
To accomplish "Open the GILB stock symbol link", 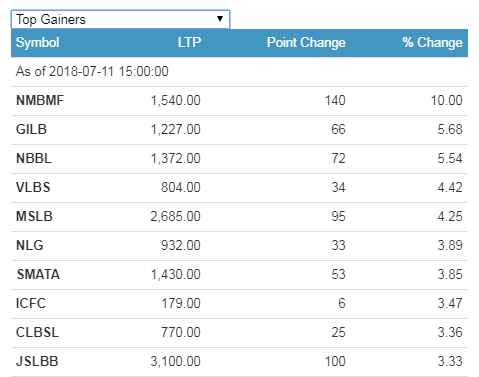I will point(31,129).
